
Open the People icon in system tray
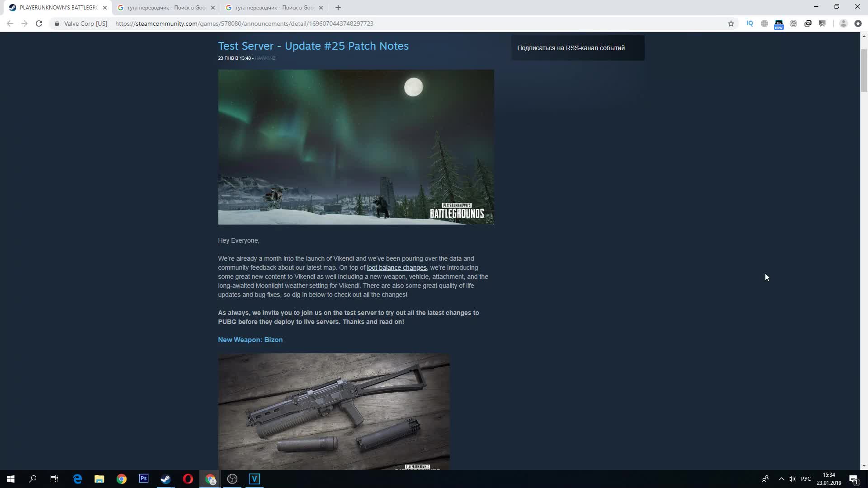click(x=765, y=479)
